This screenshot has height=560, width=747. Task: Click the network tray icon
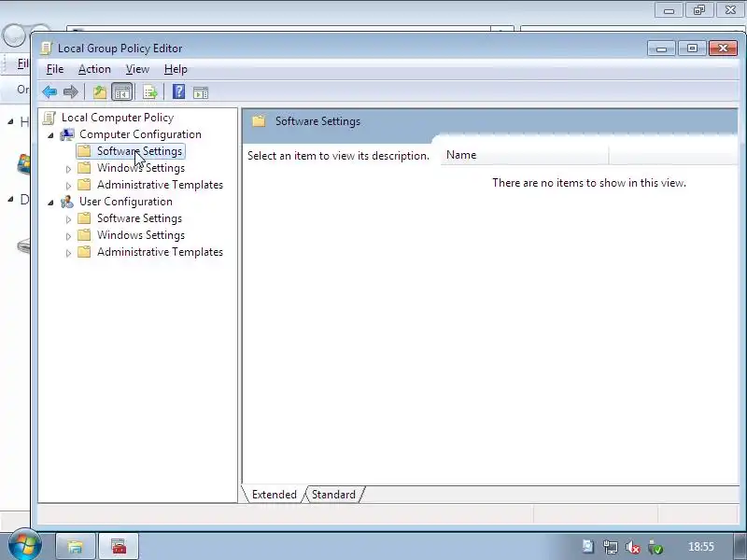(611, 547)
